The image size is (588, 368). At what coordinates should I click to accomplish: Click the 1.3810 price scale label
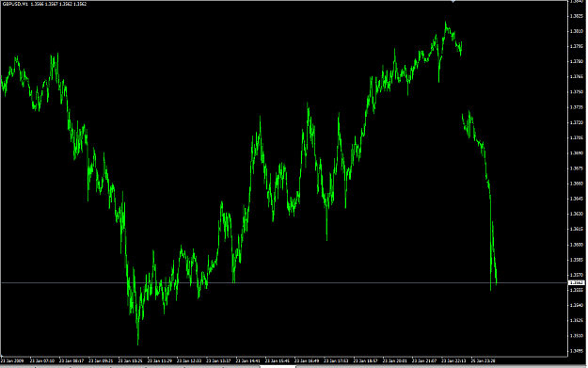point(577,31)
